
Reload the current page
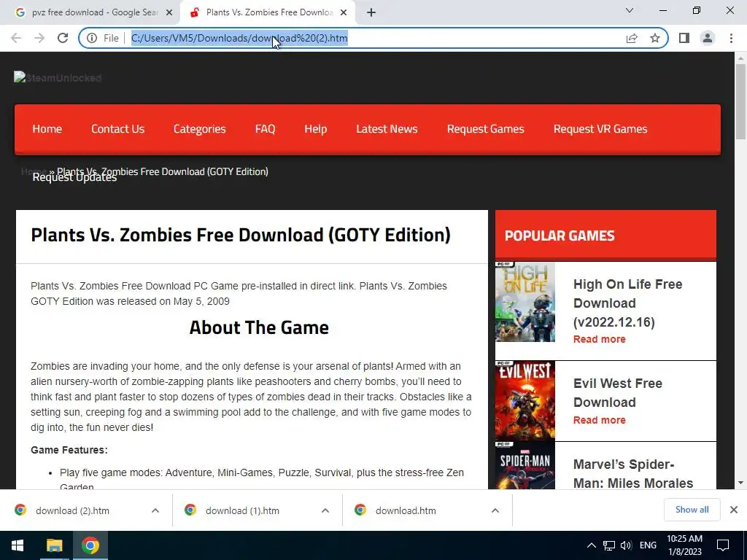pyautogui.click(x=63, y=38)
